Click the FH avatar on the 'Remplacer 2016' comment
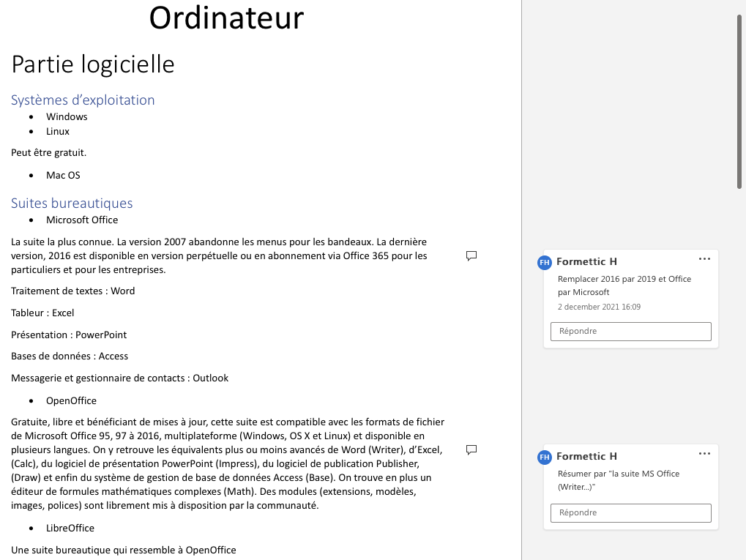 (x=544, y=262)
